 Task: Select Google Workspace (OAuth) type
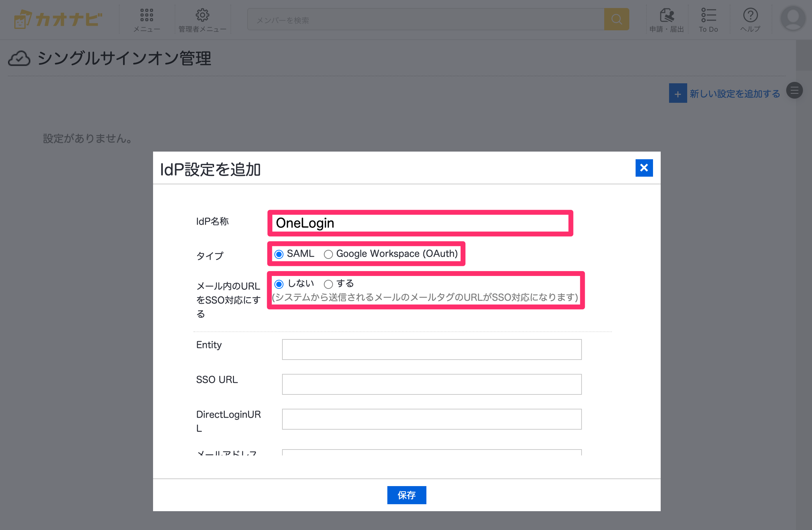tap(328, 254)
